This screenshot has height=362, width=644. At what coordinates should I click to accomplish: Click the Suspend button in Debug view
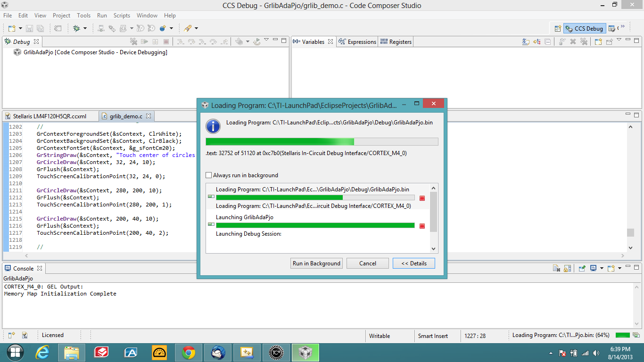click(x=155, y=41)
